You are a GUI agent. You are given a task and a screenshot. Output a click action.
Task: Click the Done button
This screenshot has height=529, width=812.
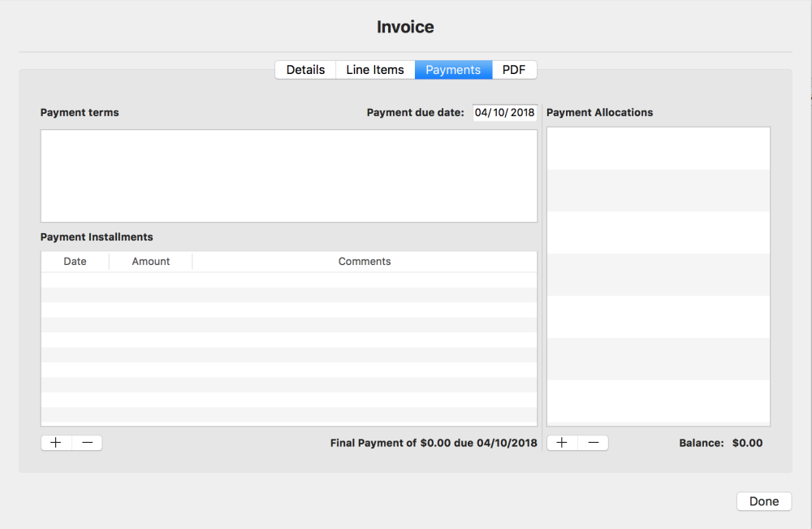[x=763, y=501]
